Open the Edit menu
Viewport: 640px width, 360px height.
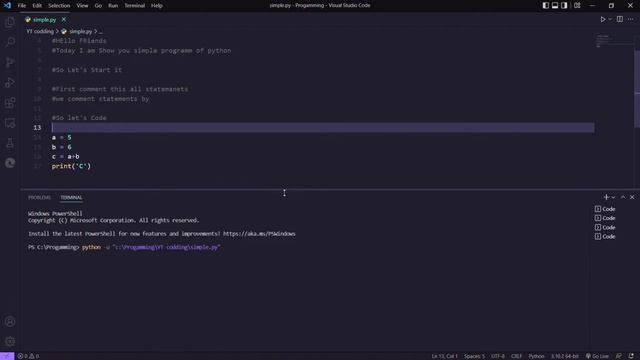tap(37, 6)
